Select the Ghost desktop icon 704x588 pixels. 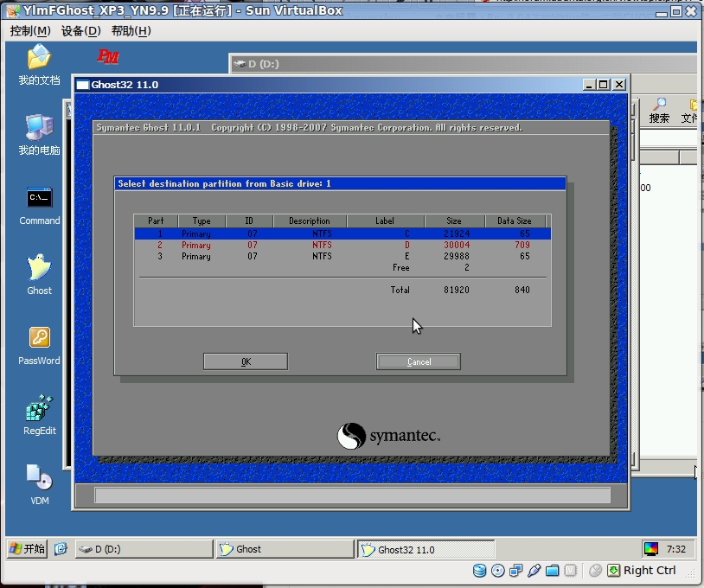click(x=39, y=274)
